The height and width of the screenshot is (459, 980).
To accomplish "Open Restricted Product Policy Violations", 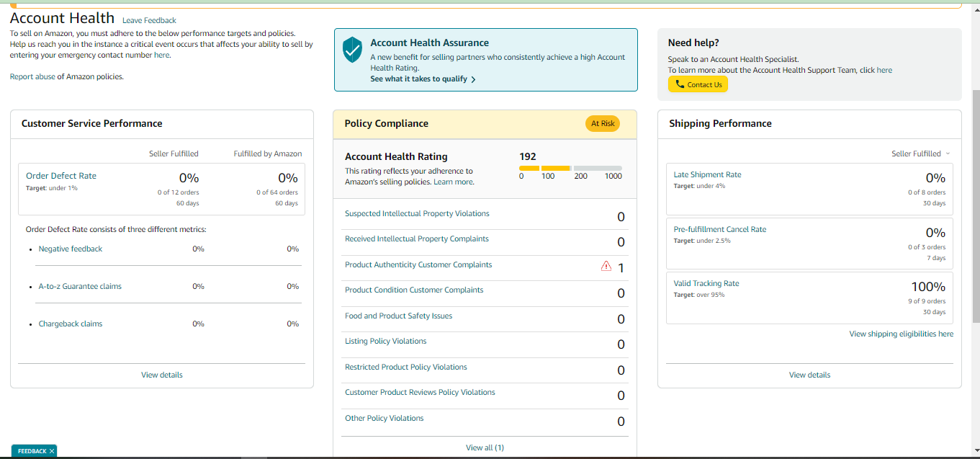I will point(406,367).
